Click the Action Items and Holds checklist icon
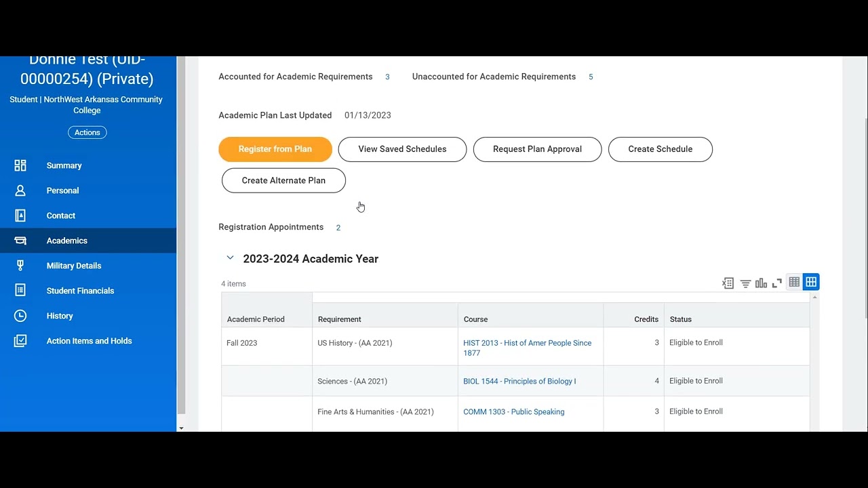Screen dimensions: 868x488 pyautogui.click(x=20, y=341)
